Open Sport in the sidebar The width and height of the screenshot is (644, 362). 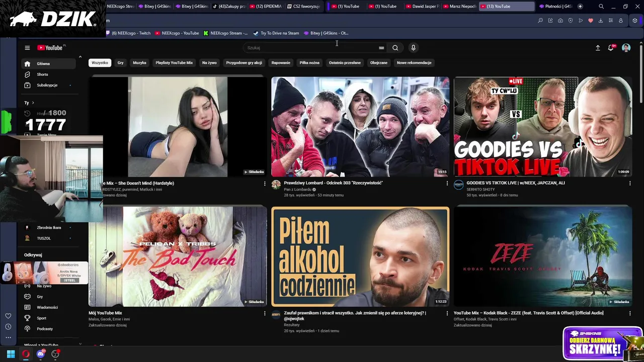48,318
